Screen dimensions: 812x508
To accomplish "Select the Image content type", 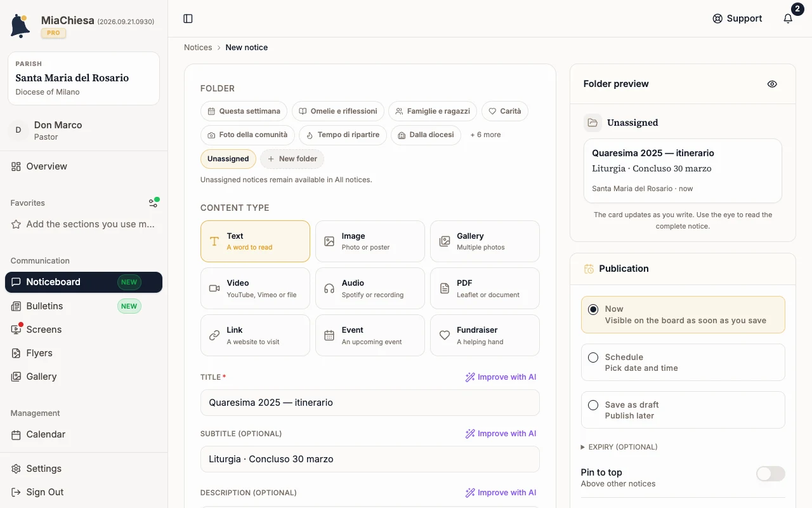I will click(370, 241).
